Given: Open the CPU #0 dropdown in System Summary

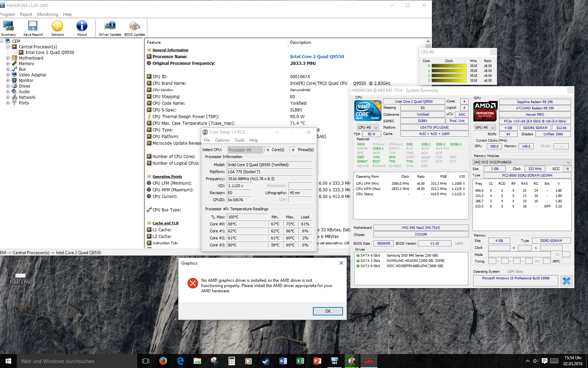Looking at the screenshot, I should (x=368, y=128).
